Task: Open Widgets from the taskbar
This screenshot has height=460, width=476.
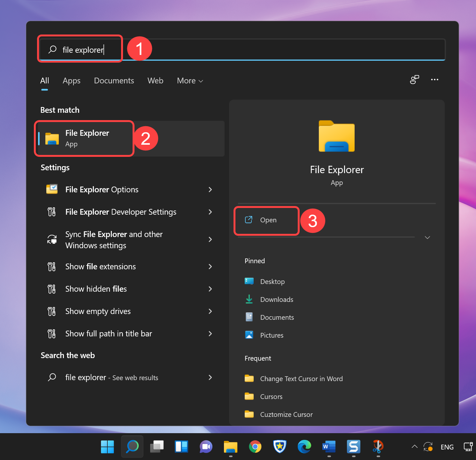Action: 181,447
